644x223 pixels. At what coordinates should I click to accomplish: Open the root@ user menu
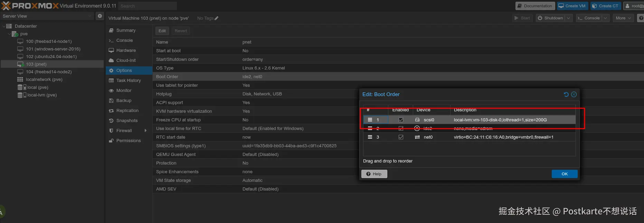(x=634, y=6)
